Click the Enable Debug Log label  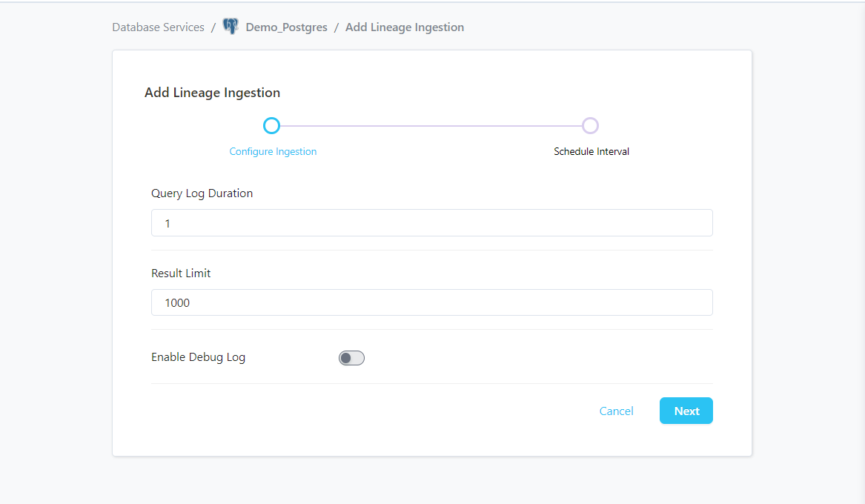coord(198,357)
